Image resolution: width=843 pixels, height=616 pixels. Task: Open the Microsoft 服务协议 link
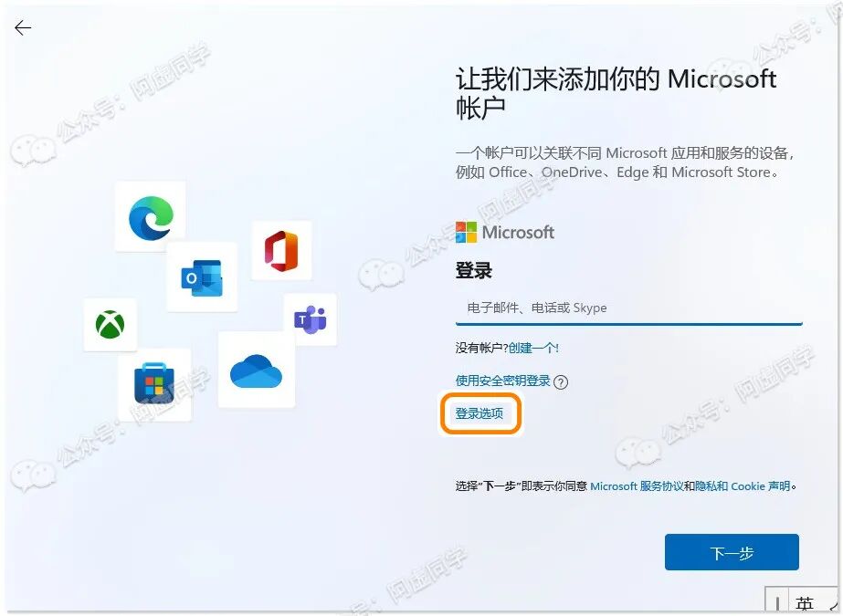[637, 486]
